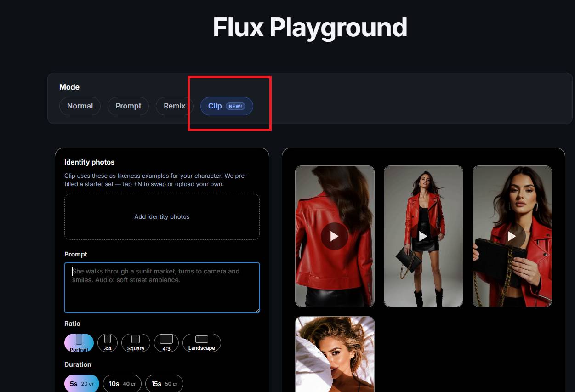Screen dimensions: 575x392
Task: Switch to Prompt mode
Action: point(128,106)
